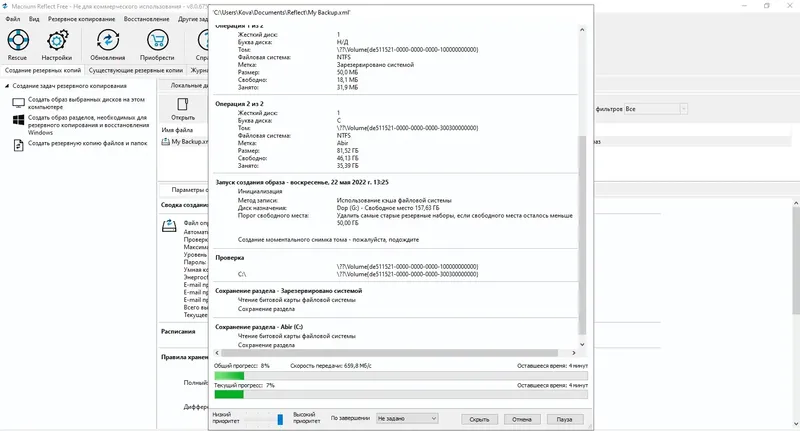Click the Пауза button
This screenshot has width=800, height=431.
point(564,419)
